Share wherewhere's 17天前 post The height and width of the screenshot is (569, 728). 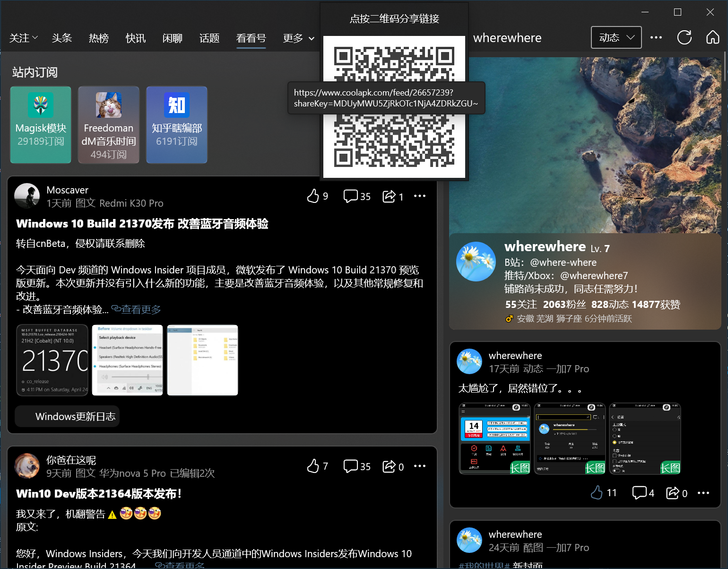[x=676, y=492]
